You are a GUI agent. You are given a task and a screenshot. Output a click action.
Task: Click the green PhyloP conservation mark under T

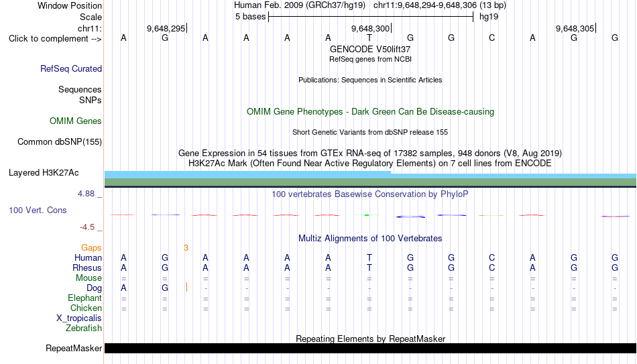pyautogui.click(x=367, y=215)
